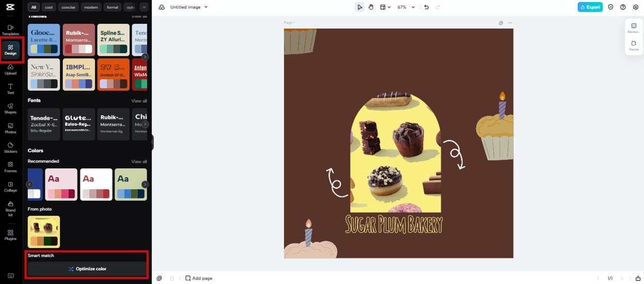Apply the From photo color palette

(x=44, y=232)
